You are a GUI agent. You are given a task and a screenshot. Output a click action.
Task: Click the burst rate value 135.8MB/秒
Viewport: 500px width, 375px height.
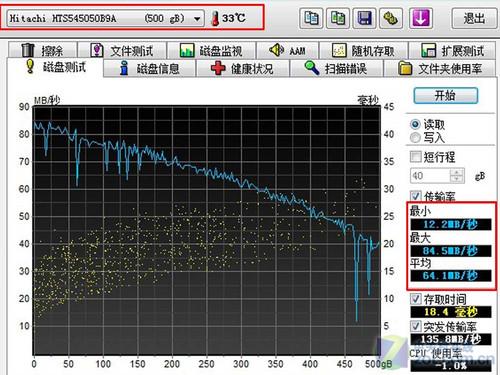coord(451,339)
